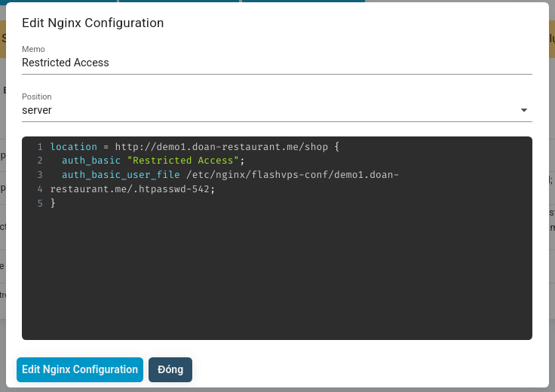Click the Memo field containing Restricted Access
The image size is (555, 392).
pos(276,63)
